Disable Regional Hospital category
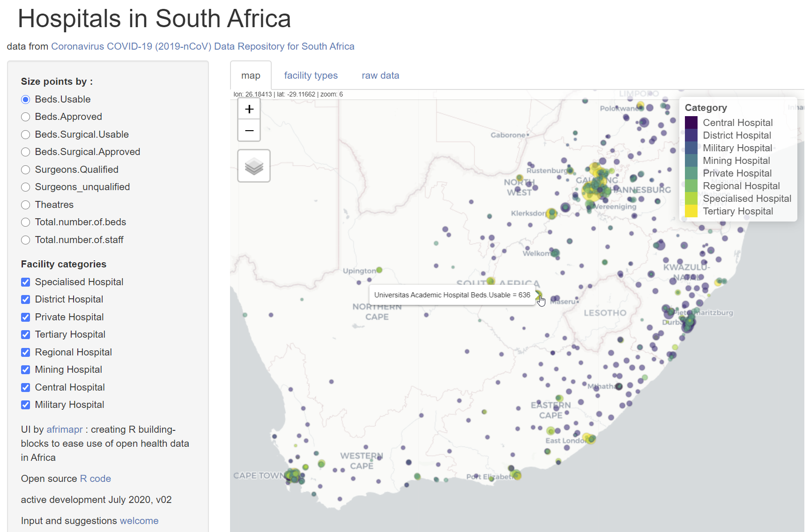Screen dimensions: 810x532 26,352
